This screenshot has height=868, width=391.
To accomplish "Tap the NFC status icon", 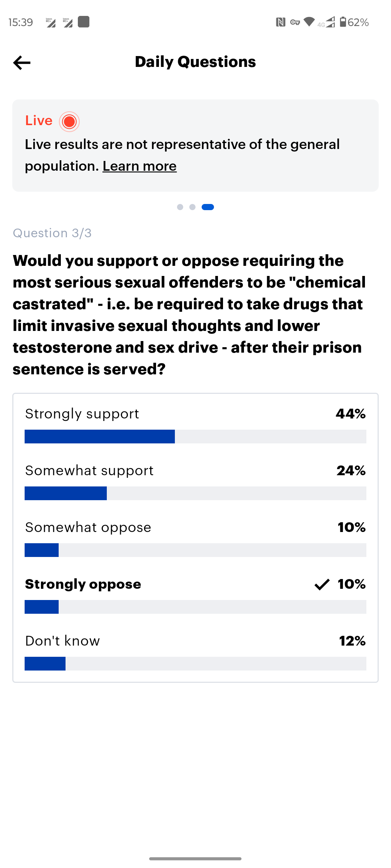I will click(x=281, y=22).
